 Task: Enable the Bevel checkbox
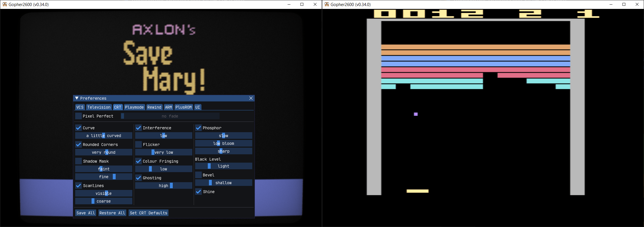[198, 175]
